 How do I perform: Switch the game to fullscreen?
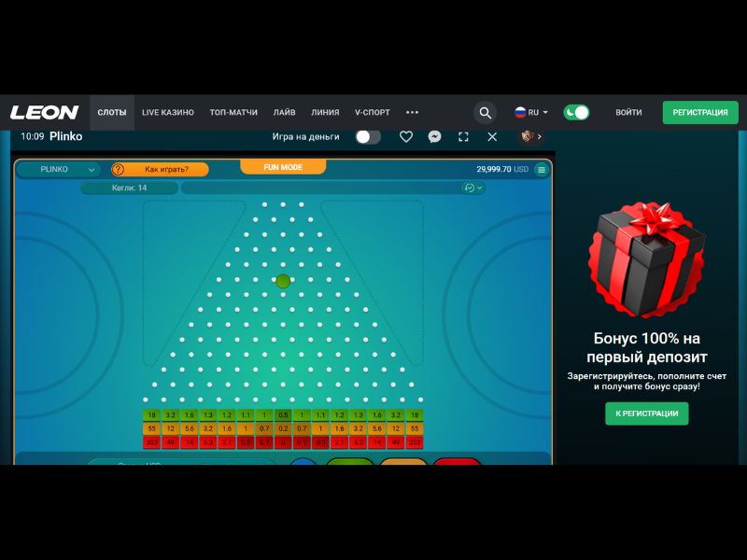[463, 136]
